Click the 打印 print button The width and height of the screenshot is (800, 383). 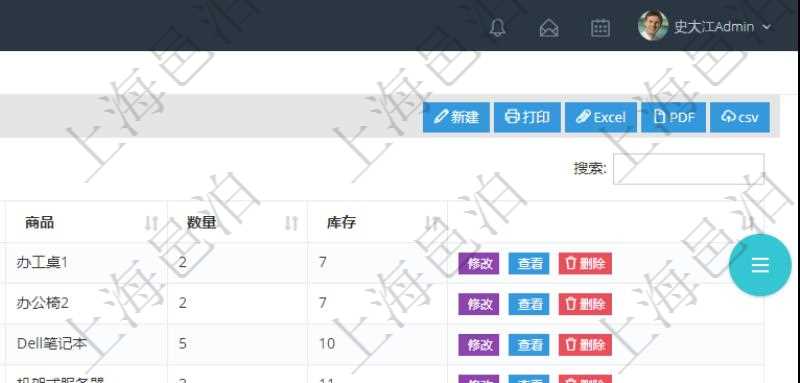click(527, 117)
